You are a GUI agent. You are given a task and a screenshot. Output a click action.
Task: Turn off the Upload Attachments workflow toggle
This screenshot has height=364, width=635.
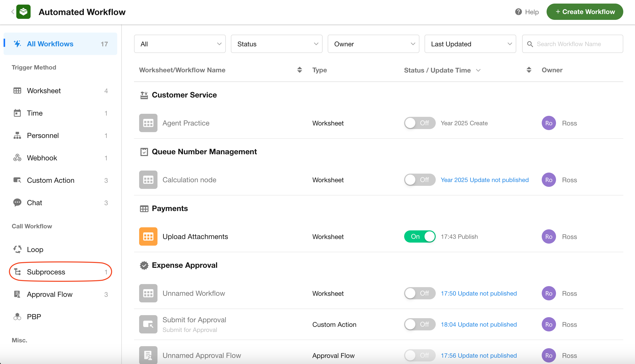[420, 236]
